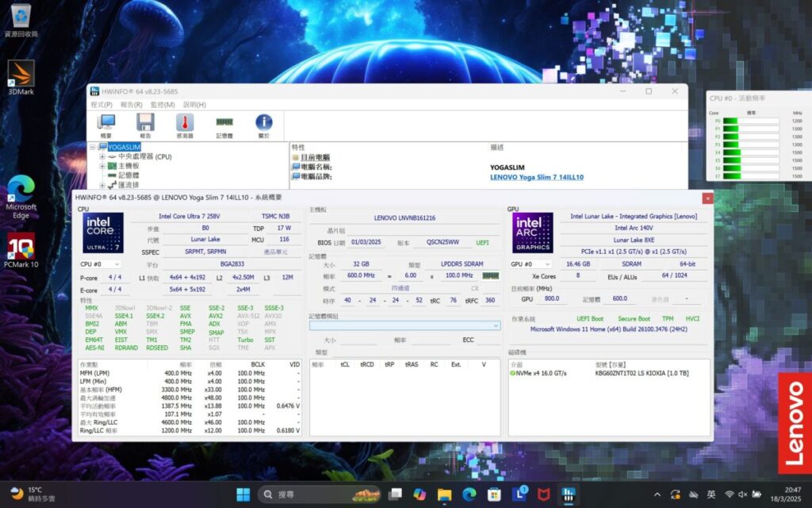Click the Intel Core Ultra 7 258V name field
Screen dimensions: 812x508
coord(189,216)
